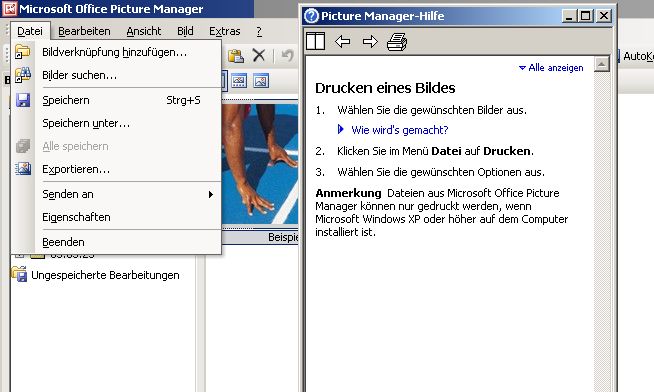Open the Extras menu

224,31
